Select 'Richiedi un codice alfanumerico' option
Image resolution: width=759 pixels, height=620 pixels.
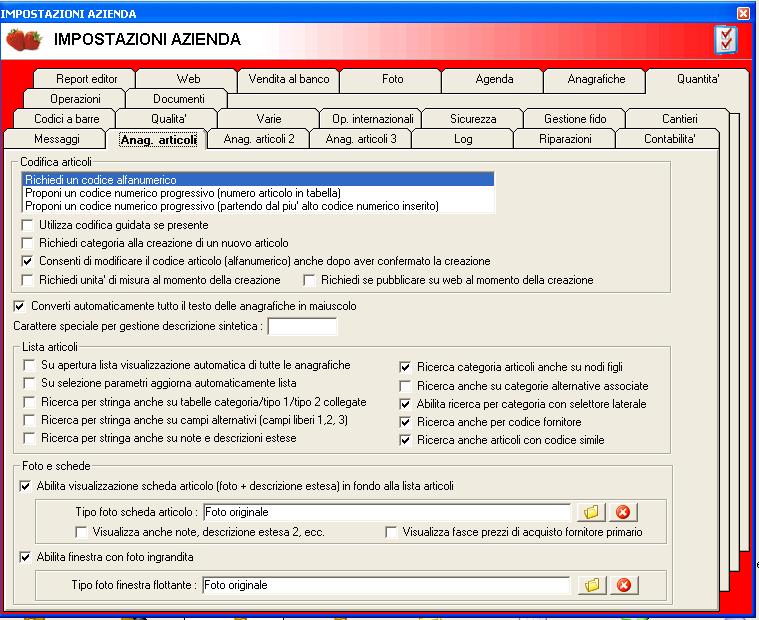point(258,180)
